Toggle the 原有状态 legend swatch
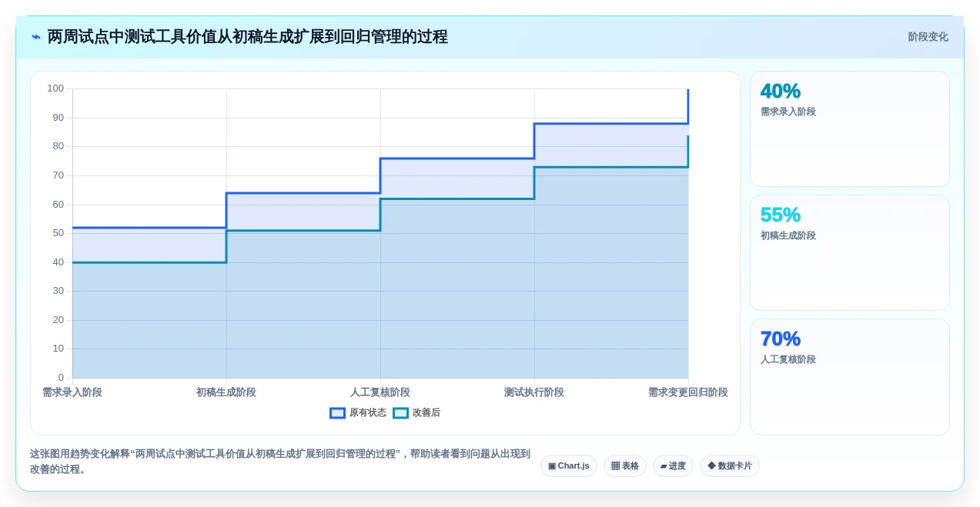Image resolution: width=980 pixels, height=507 pixels. pyautogui.click(x=337, y=413)
